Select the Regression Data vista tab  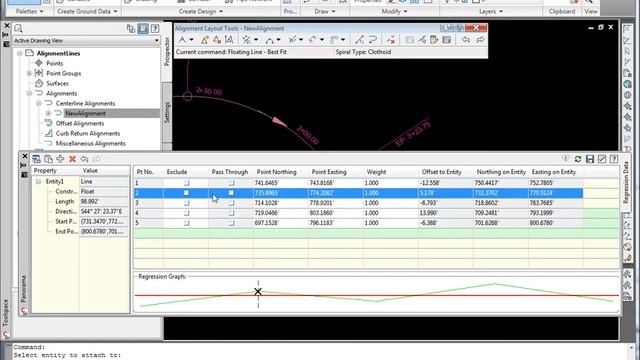tap(626, 182)
